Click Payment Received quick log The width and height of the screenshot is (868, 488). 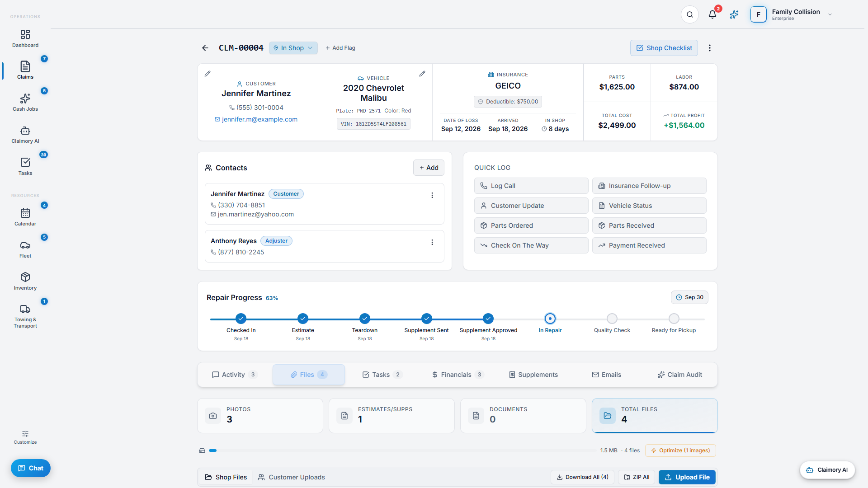point(649,245)
